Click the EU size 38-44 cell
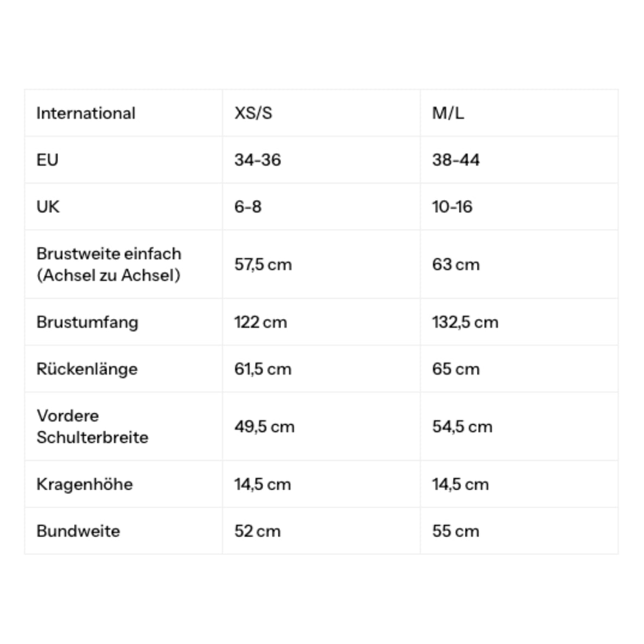This screenshot has height=644, width=644. tap(455, 160)
